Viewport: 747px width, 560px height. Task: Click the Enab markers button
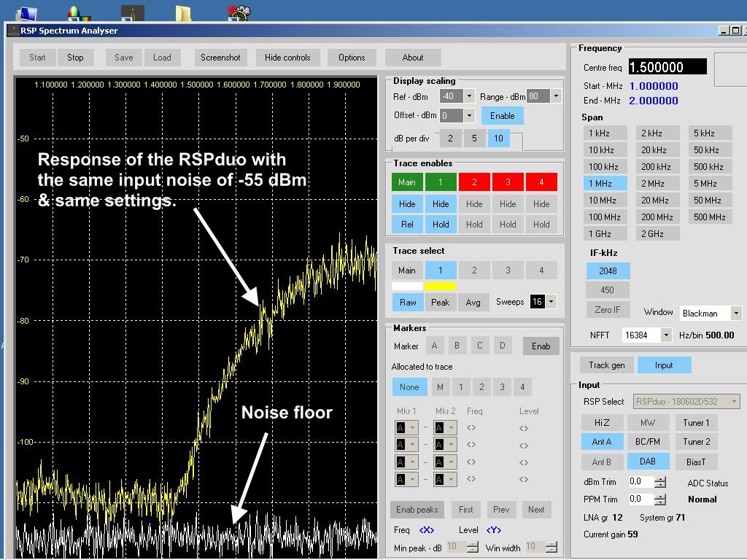(x=541, y=346)
